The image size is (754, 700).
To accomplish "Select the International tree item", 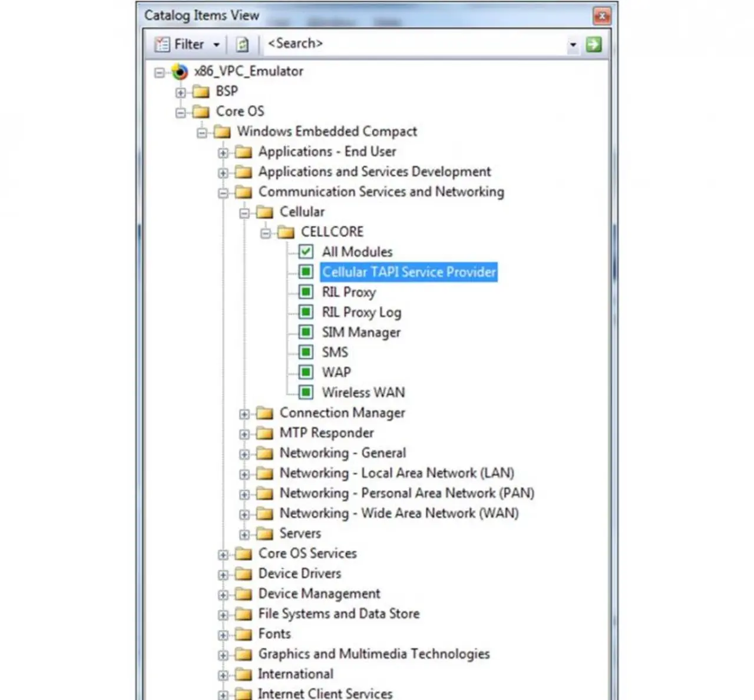I will (296, 674).
